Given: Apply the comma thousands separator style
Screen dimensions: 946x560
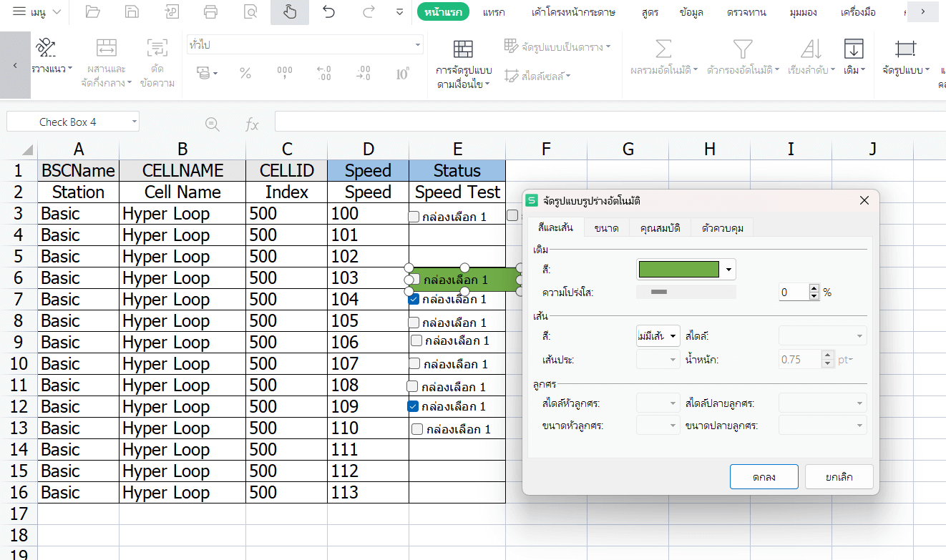Looking at the screenshot, I should (x=284, y=68).
